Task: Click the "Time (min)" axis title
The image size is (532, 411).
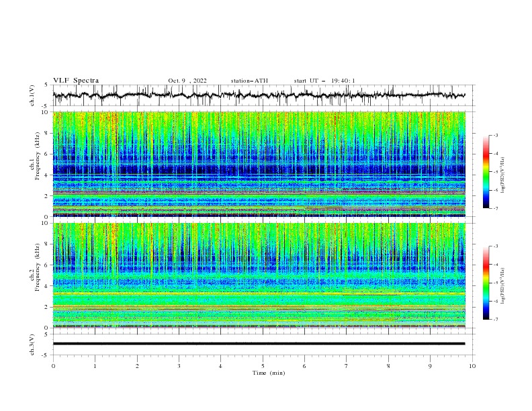Action: (269, 373)
